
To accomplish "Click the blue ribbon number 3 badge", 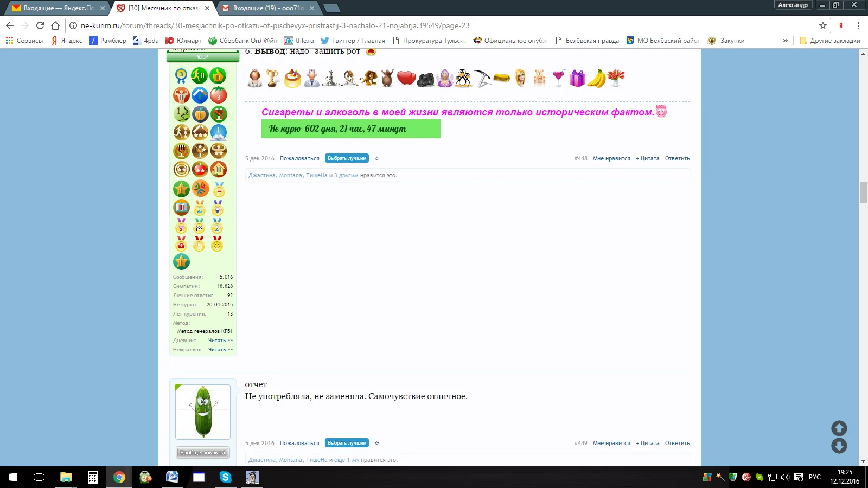I will 181,76.
